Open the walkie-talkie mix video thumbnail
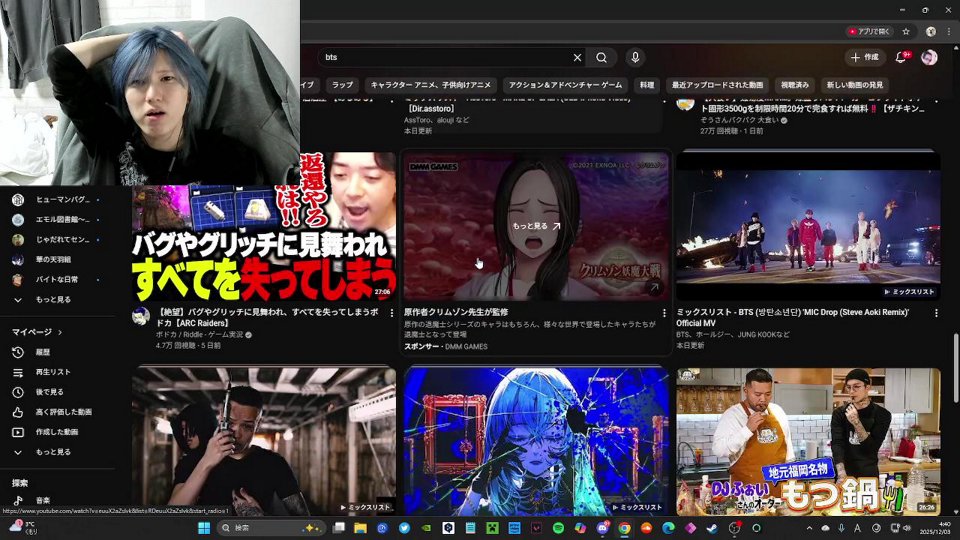The height and width of the screenshot is (540, 960). (x=264, y=441)
